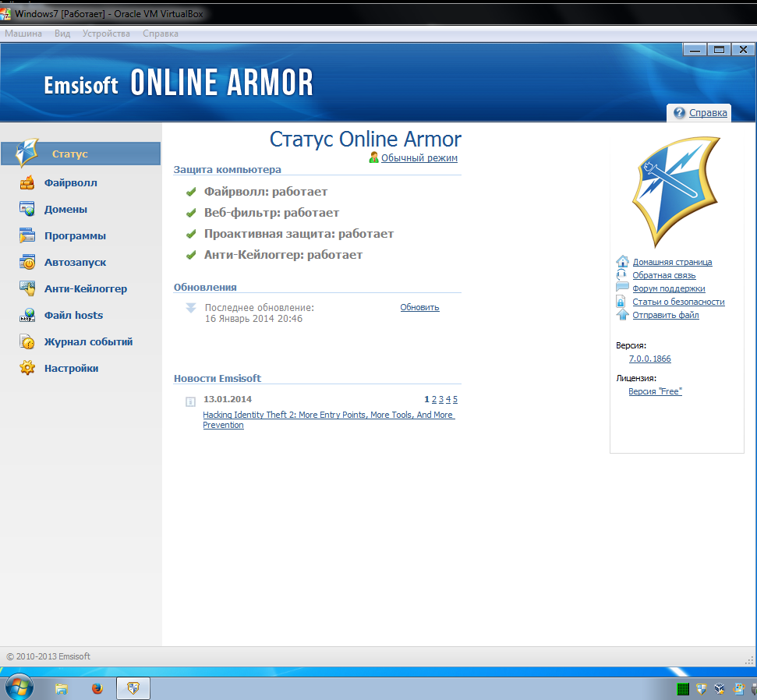Open the VirtualBox Устройства menu

click(106, 34)
